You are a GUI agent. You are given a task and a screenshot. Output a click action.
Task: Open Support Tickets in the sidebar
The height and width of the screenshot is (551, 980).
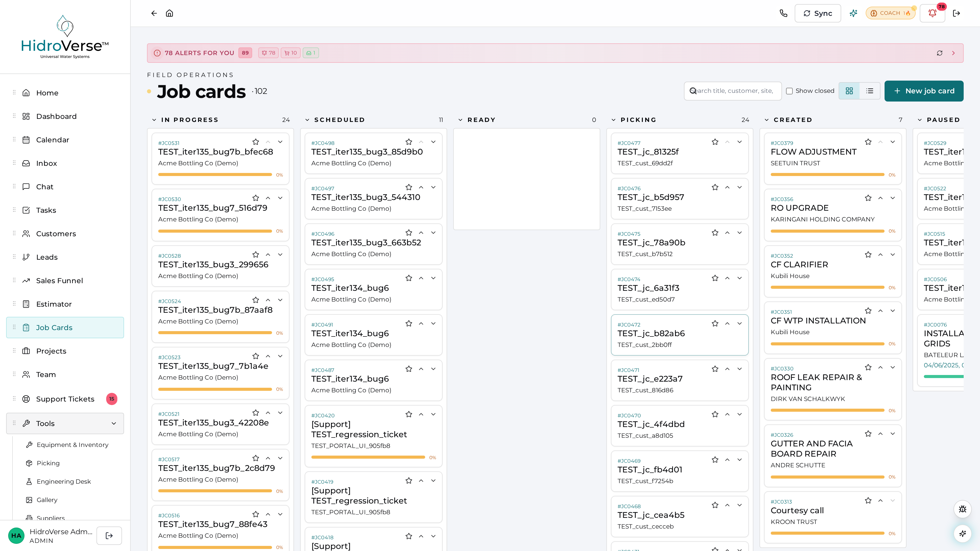[65, 399]
